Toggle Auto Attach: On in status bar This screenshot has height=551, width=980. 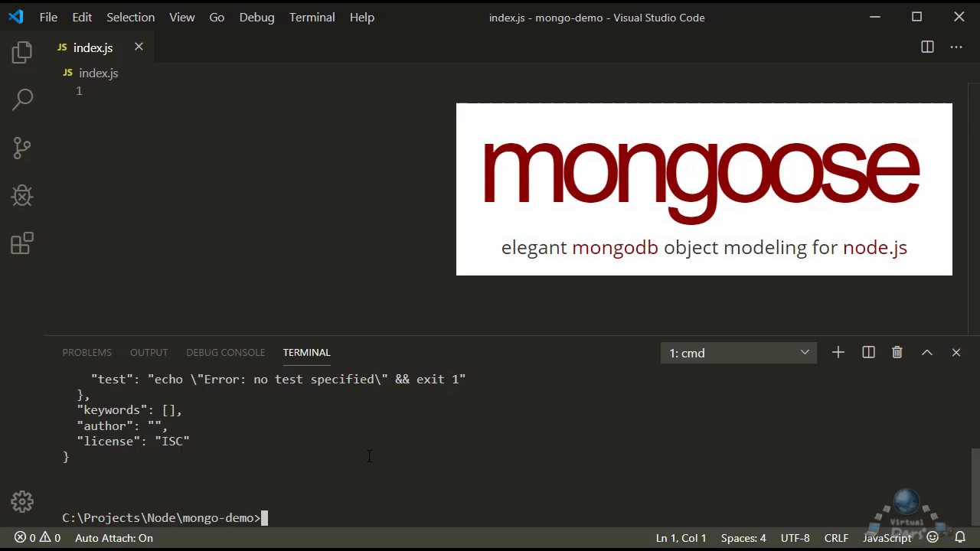point(114,538)
